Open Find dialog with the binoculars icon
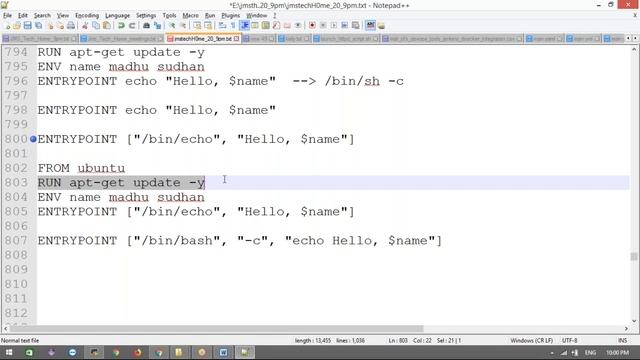Image resolution: width=640 pixels, height=360 pixels. tap(146, 26)
